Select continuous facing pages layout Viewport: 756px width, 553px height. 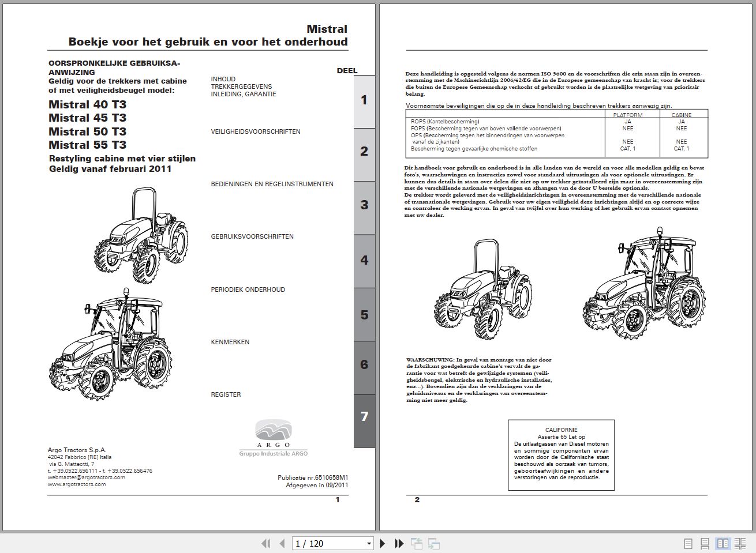click(740, 543)
